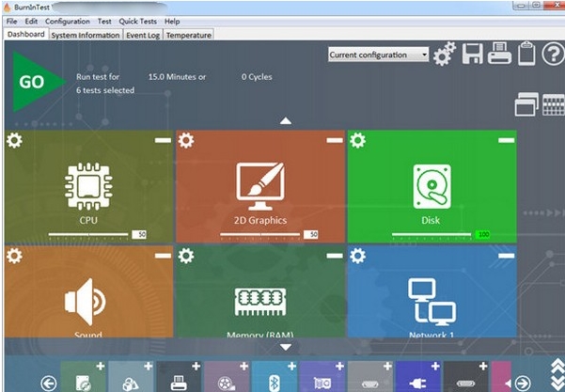Save results with the floppy disk icon
Screen dimensions: 565x392
pos(472,54)
